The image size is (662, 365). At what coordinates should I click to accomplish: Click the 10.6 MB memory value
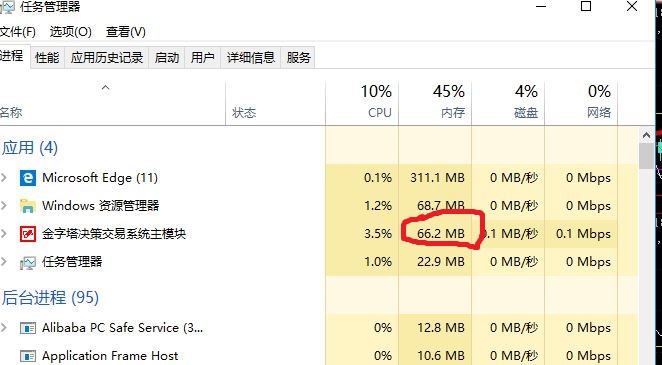coord(441,356)
